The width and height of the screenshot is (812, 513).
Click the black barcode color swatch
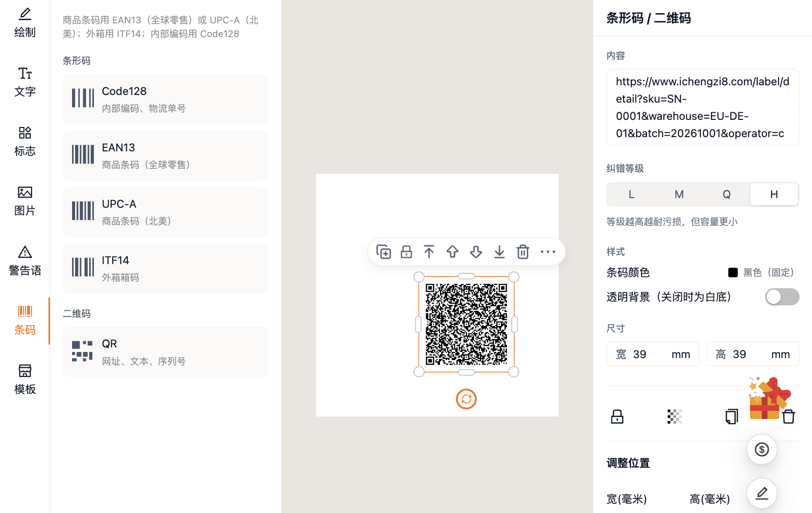(x=733, y=273)
